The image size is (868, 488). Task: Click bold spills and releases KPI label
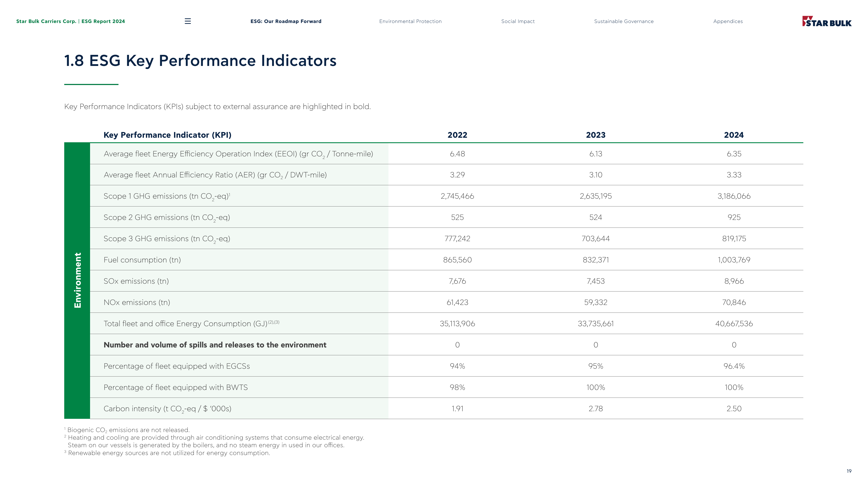215,345
